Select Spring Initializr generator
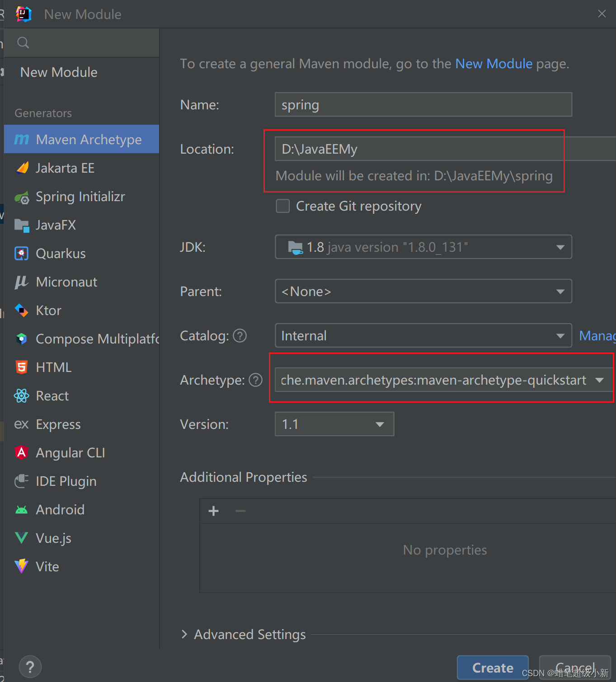The height and width of the screenshot is (682, 616). click(82, 197)
